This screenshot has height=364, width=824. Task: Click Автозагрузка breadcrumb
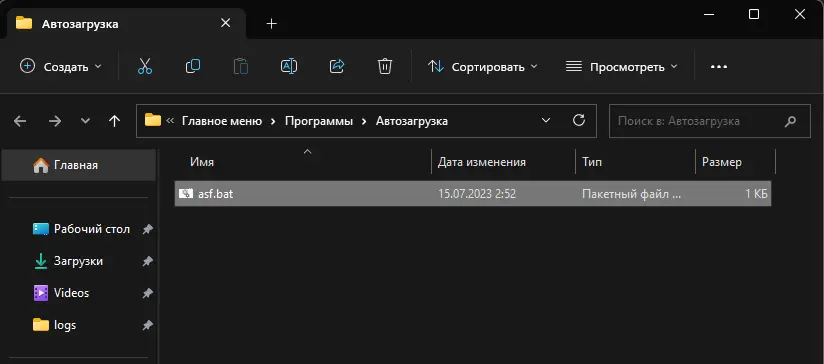[412, 121]
